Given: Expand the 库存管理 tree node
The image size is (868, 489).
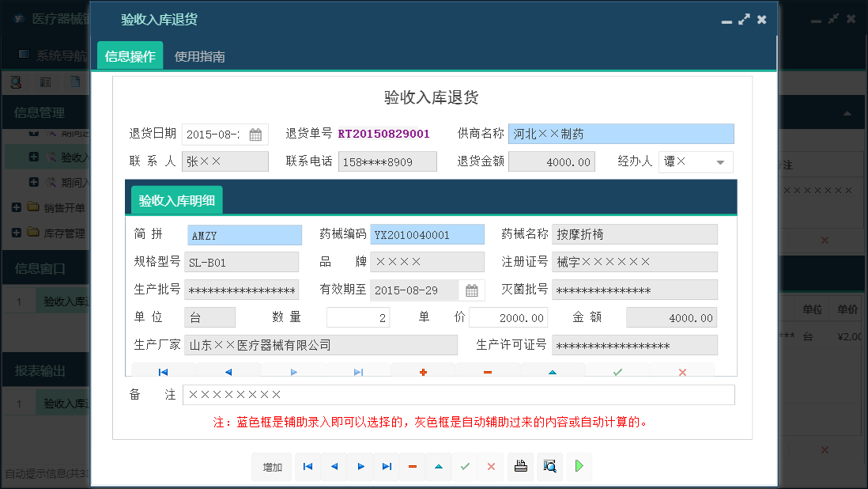Looking at the screenshot, I should pos(17,232).
